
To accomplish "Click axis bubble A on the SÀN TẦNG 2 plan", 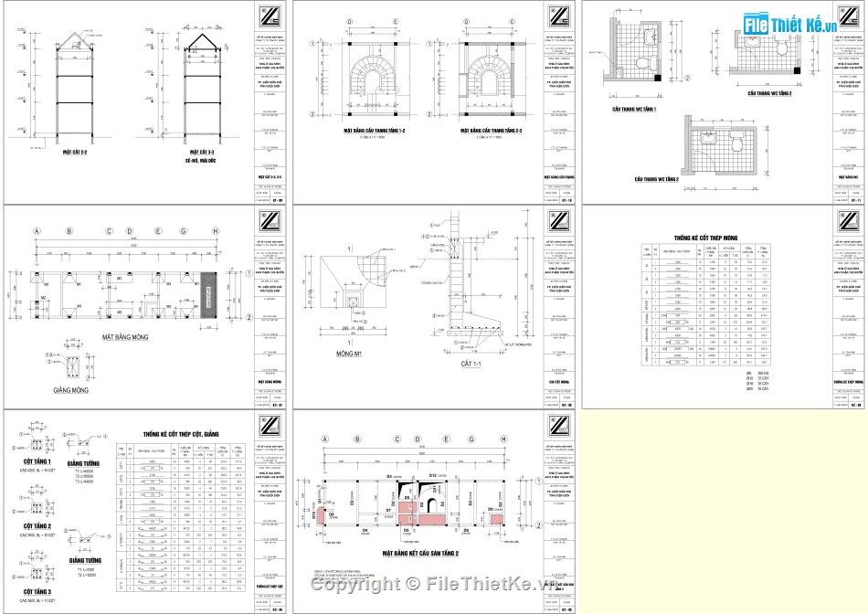I will (x=325, y=439).
